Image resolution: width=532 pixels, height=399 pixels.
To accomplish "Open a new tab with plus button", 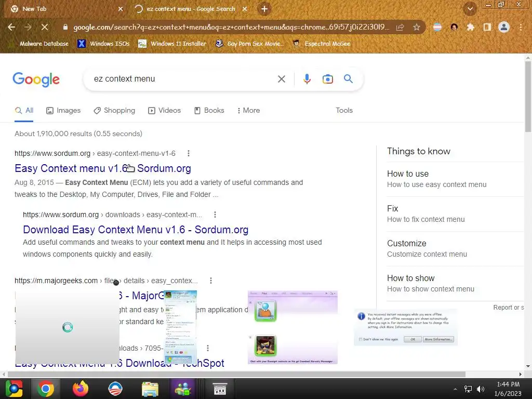I will pyautogui.click(x=264, y=9).
